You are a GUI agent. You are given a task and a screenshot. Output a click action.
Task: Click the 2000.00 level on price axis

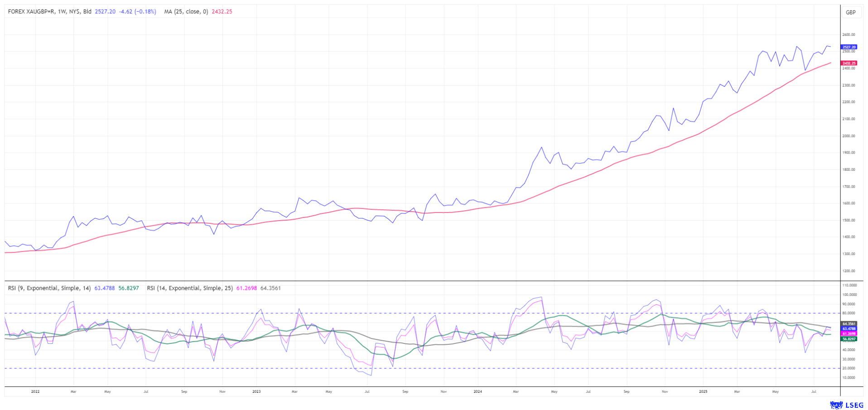(x=849, y=136)
